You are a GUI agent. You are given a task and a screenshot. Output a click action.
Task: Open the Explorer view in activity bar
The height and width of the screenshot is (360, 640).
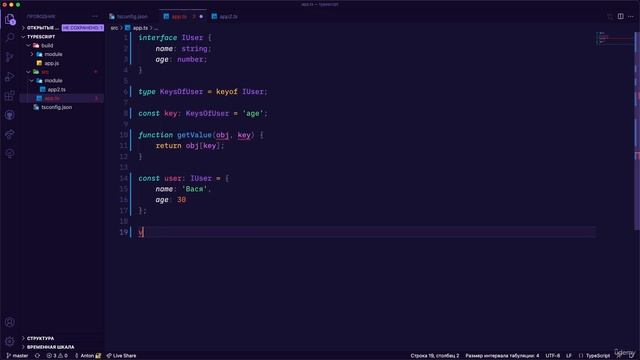(10, 19)
